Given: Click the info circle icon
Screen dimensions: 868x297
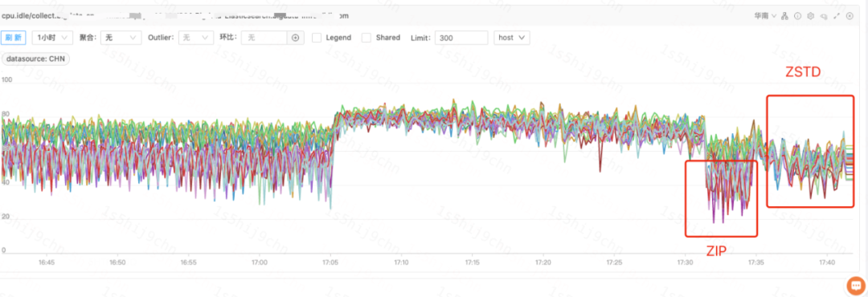Looking at the screenshot, I should [798, 16].
